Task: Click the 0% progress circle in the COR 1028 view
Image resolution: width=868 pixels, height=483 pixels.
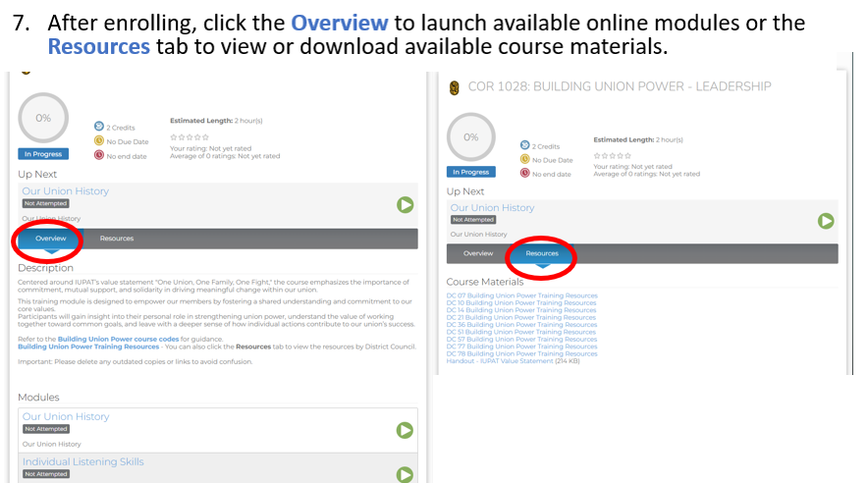Action: click(x=471, y=137)
